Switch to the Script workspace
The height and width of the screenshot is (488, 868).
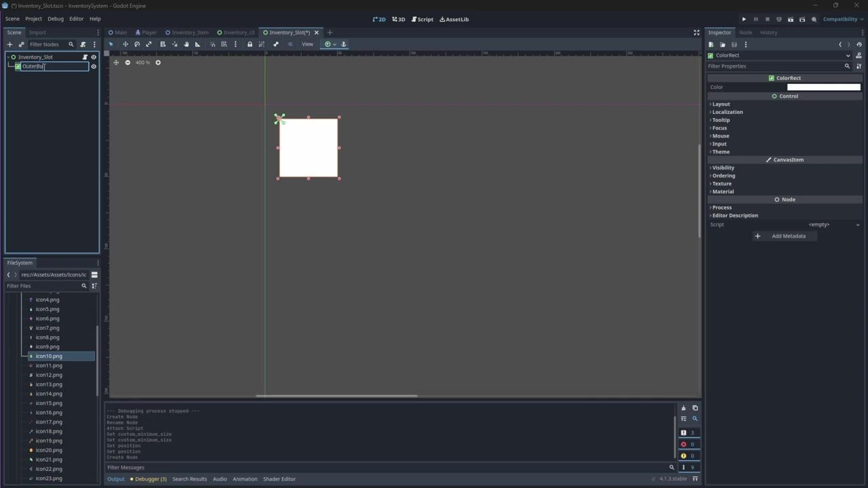[422, 19]
